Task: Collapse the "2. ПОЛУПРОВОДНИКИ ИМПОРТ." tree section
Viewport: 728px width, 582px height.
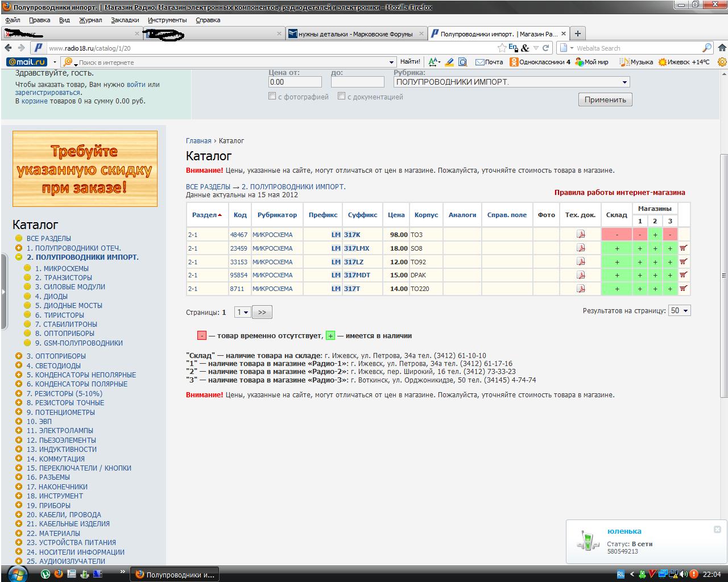Action: tap(19, 257)
